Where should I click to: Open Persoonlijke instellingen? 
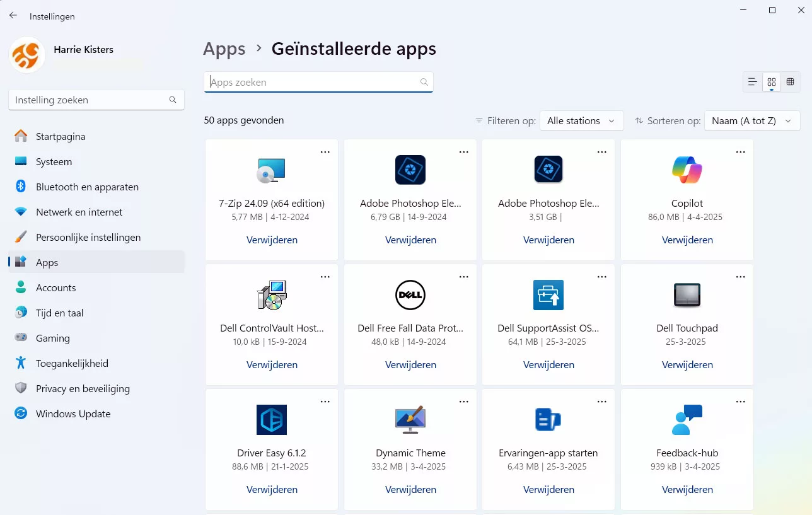pyautogui.click(x=96, y=237)
